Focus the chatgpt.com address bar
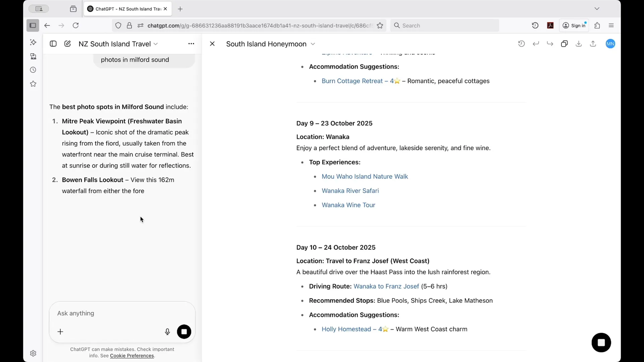Screen dimensions: 644x362 [260, 25]
